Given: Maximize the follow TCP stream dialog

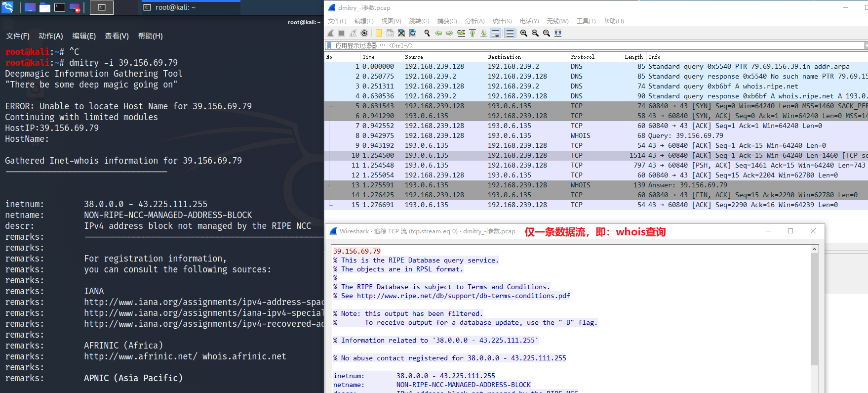Looking at the screenshot, I should click(x=790, y=231).
